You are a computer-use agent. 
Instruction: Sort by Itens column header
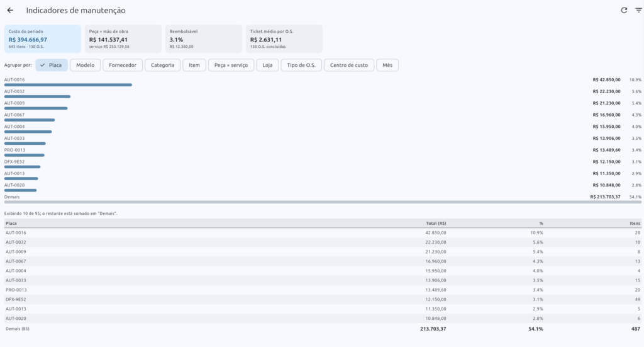point(635,223)
